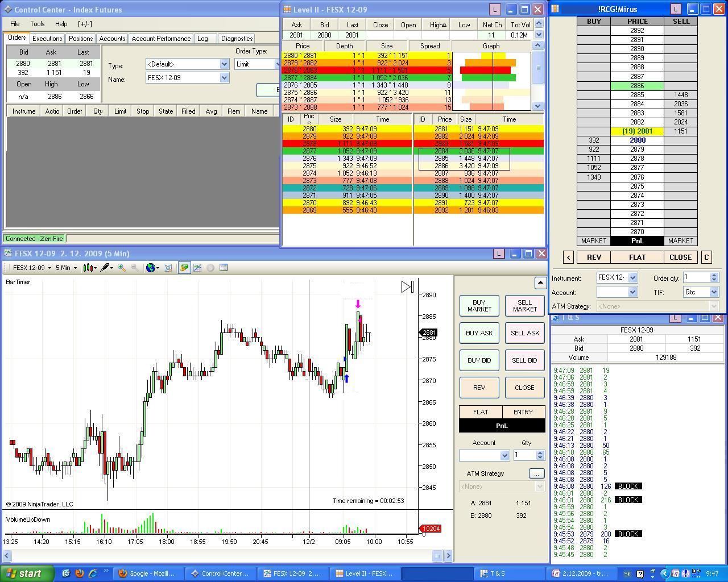Click the L link button in Level II window
728x582 pixels.
click(495, 10)
